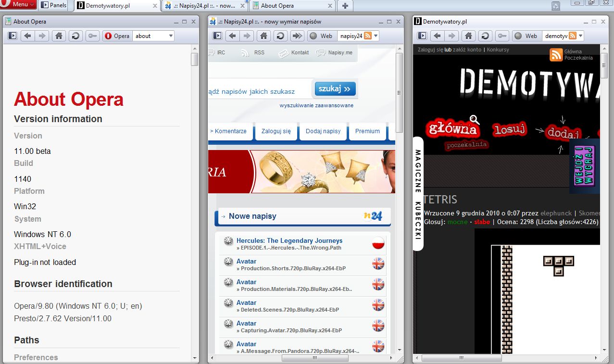This screenshot has height=364, width=614.
Task: Open the red Opera Menu button
Action: coord(18,4)
